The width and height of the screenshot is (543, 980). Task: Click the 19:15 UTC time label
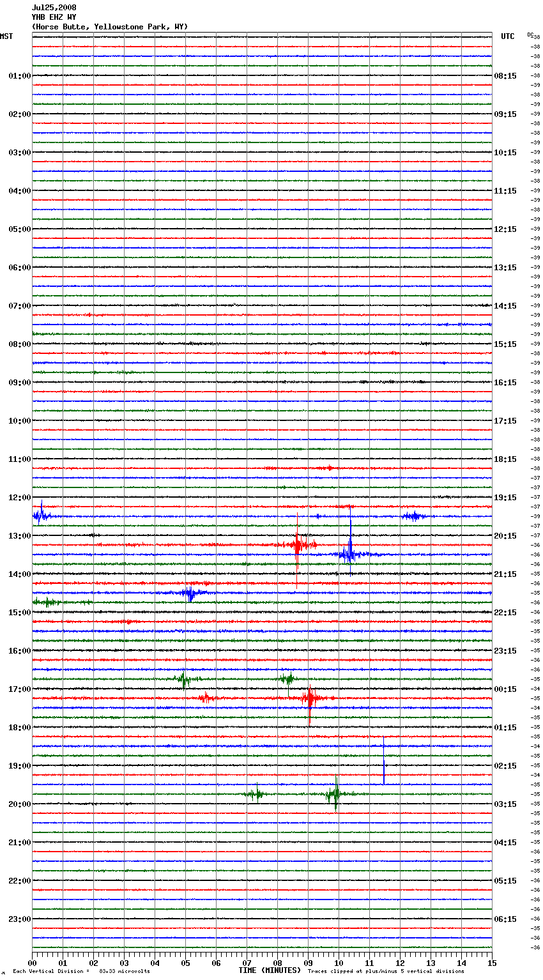505,498
